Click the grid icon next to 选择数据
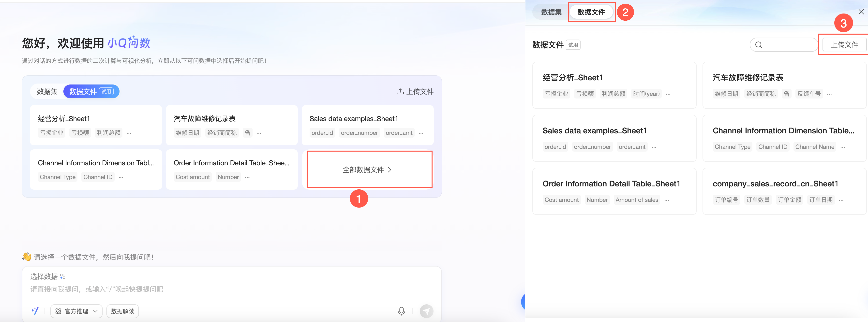 pyautogui.click(x=63, y=277)
